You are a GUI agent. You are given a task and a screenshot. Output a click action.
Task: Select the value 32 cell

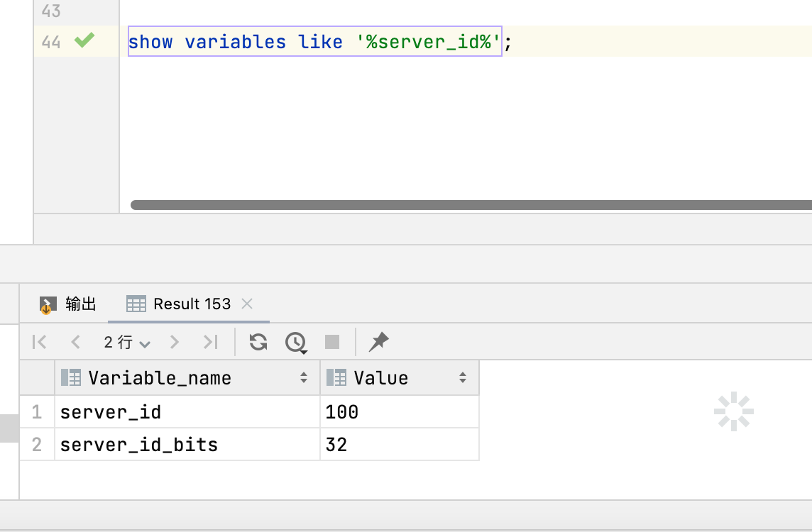[399, 445]
